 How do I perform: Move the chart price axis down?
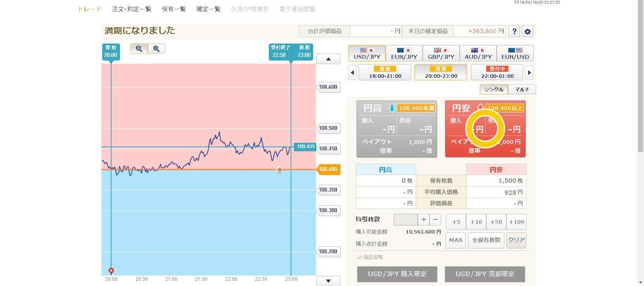pyautogui.click(x=328, y=281)
